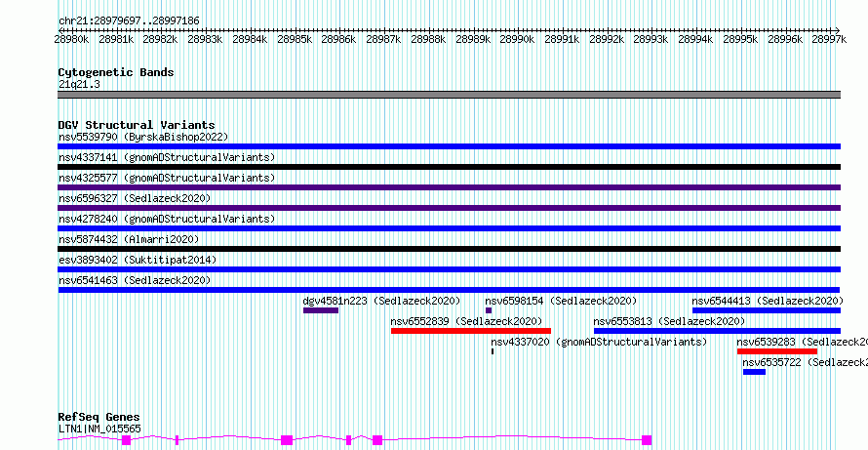Open nsv6544413 (Sedlazeck2020) variant label
The height and width of the screenshot is (450, 868).
click(x=768, y=301)
